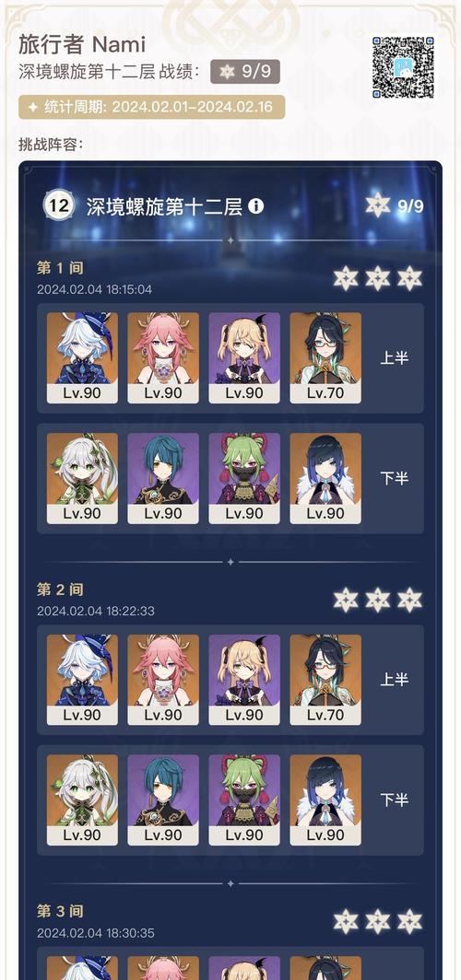Screen dimensions: 461x980
Task: Tap the QR code image
Action: point(403,67)
